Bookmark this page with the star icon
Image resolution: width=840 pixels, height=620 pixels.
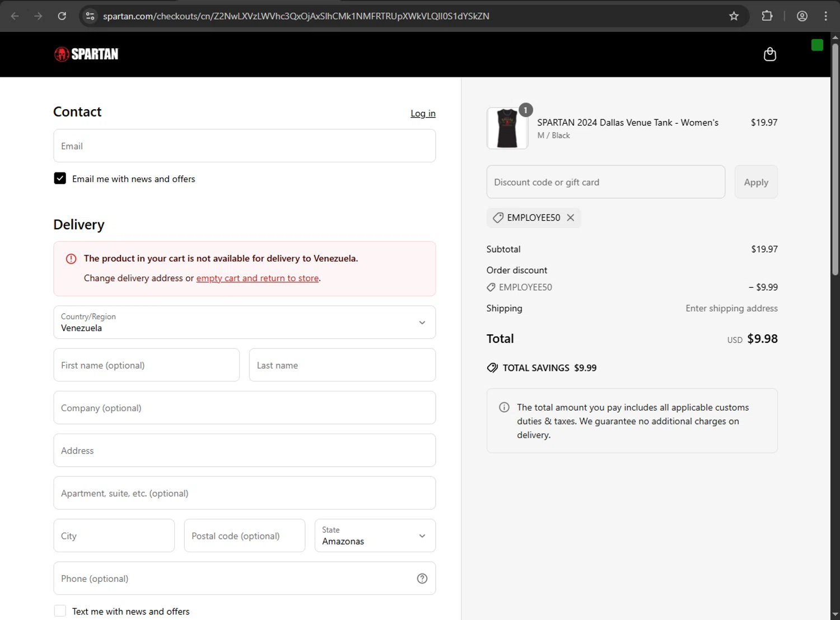pyautogui.click(x=734, y=16)
